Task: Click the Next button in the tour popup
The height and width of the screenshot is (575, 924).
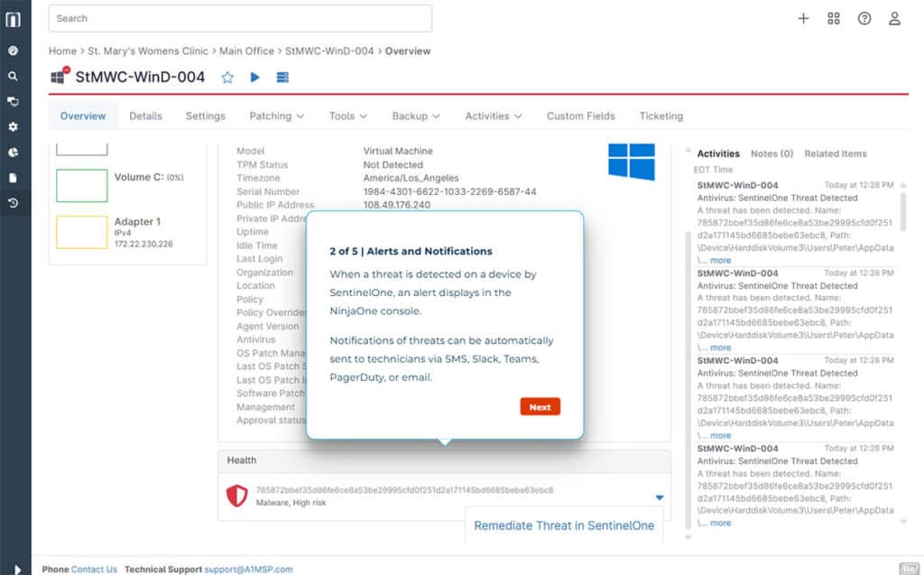Action: (x=540, y=407)
